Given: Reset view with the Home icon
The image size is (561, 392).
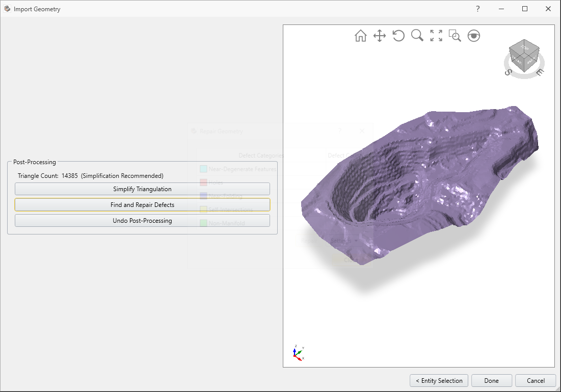Looking at the screenshot, I should tap(361, 36).
